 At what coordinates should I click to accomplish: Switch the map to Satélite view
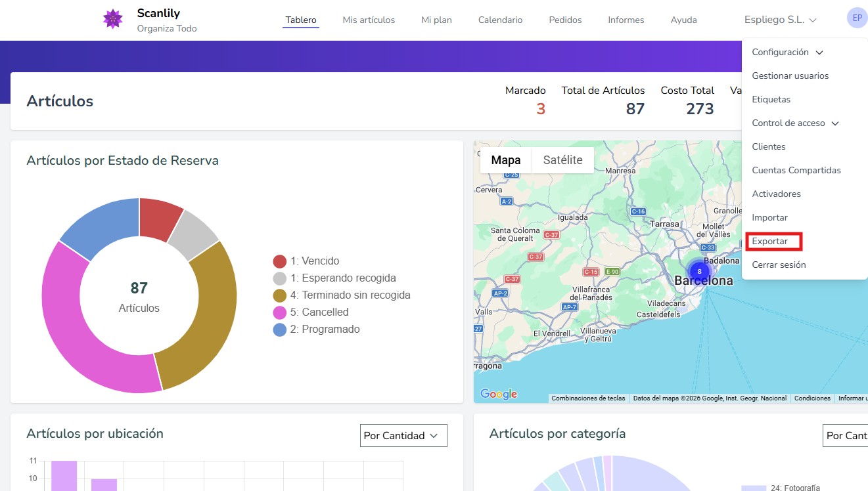[x=562, y=160]
